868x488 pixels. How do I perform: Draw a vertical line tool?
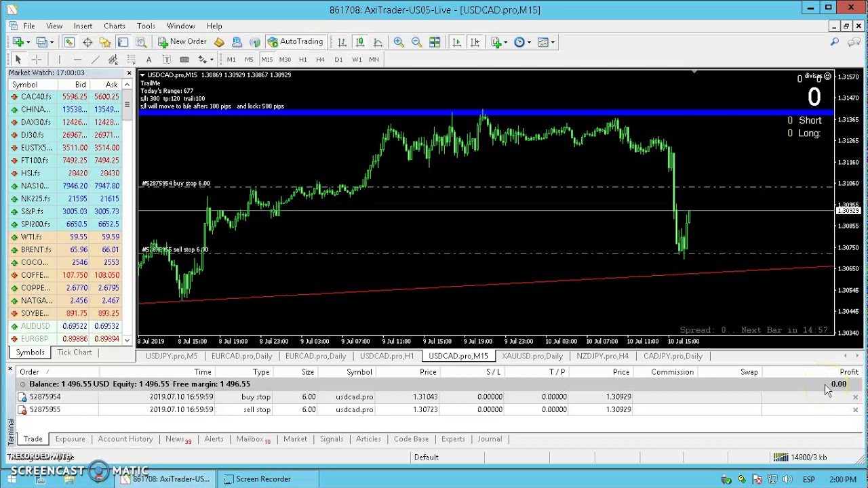coord(60,60)
